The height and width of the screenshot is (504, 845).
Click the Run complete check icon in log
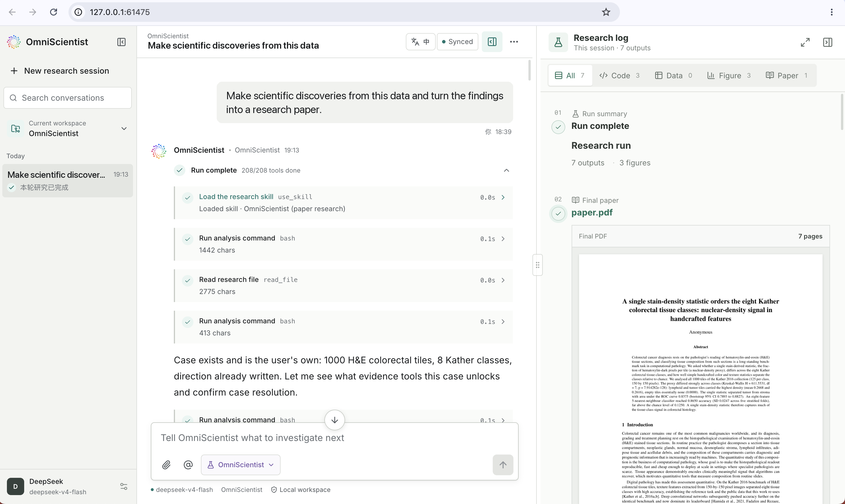tap(558, 127)
